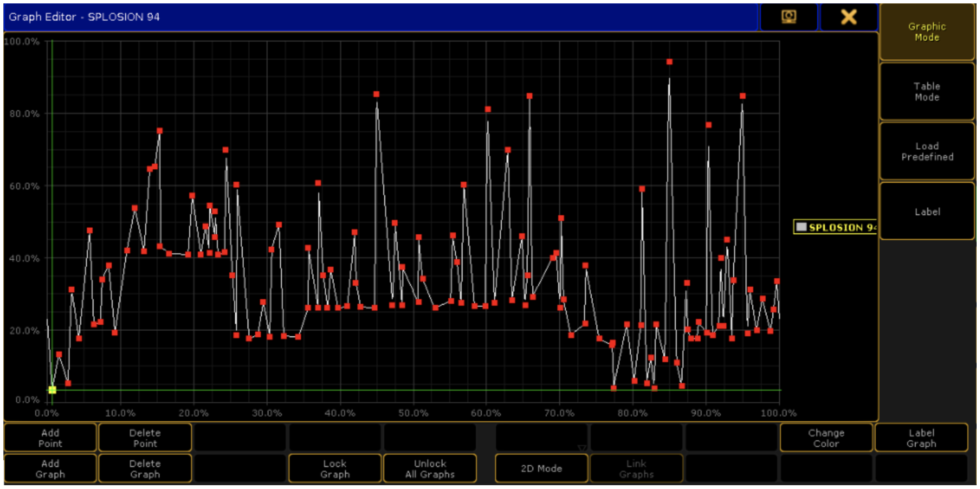
Task: Toggle the 2D Mode button
Action: point(541,469)
